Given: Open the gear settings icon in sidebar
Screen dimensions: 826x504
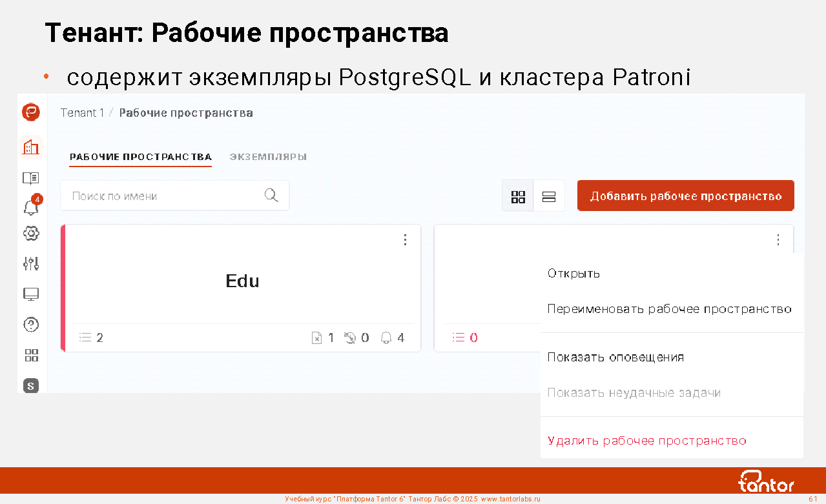Looking at the screenshot, I should coord(31,234).
